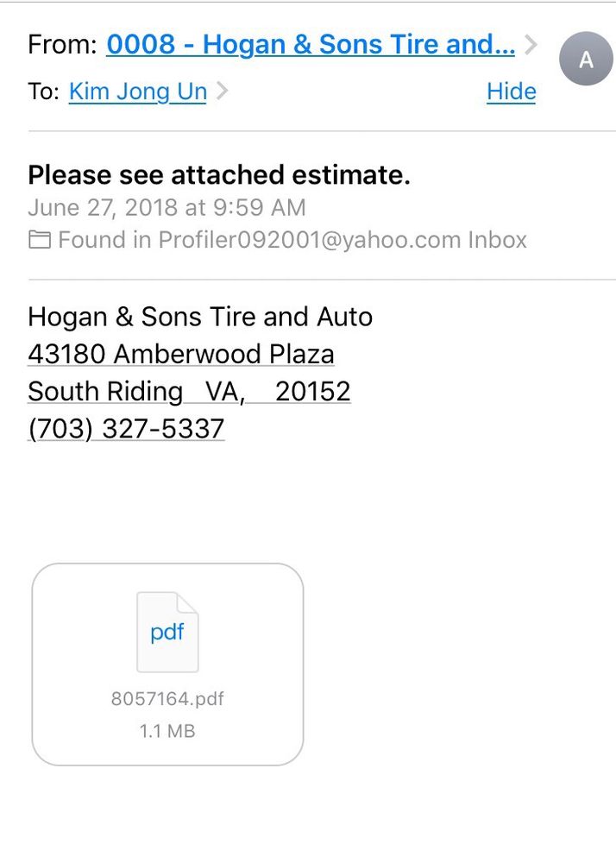Tap the 'Hogan & Sons Tire and Auto' body line
616x863 pixels.
(x=200, y=317)
